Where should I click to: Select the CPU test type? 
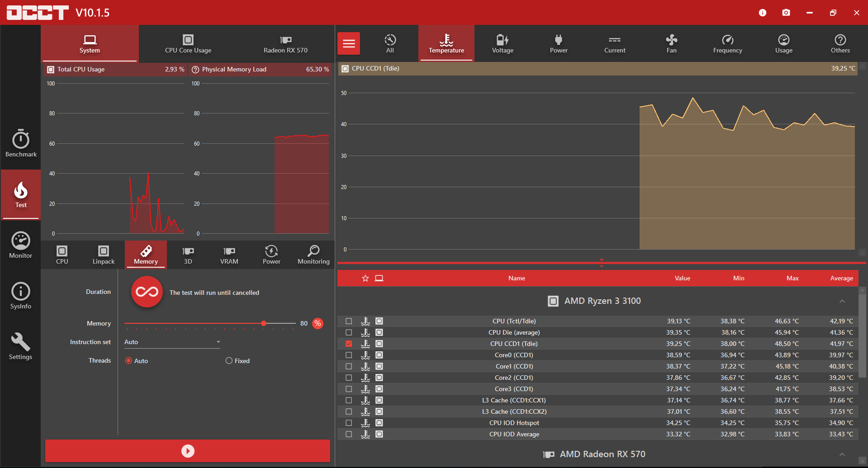62,255
